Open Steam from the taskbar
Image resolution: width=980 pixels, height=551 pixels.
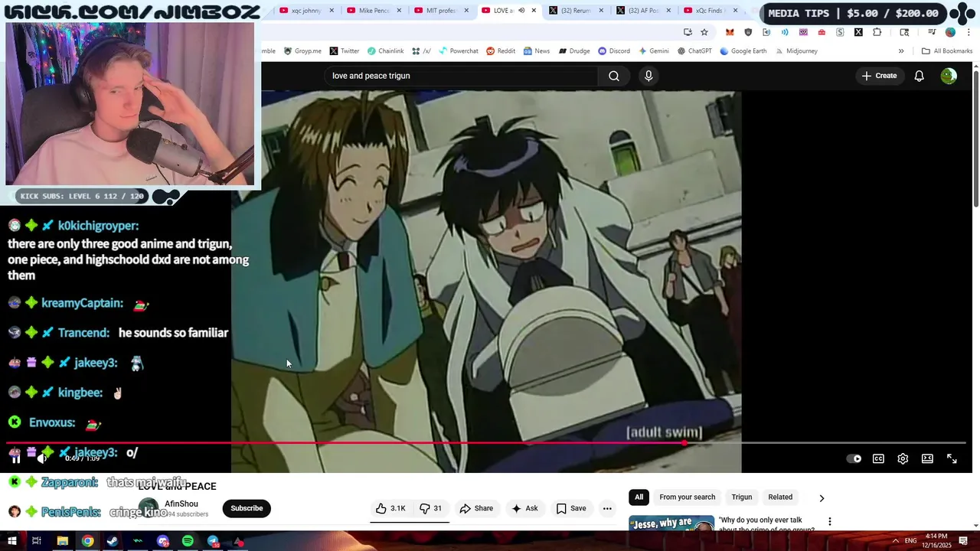[x=113, y=541]
